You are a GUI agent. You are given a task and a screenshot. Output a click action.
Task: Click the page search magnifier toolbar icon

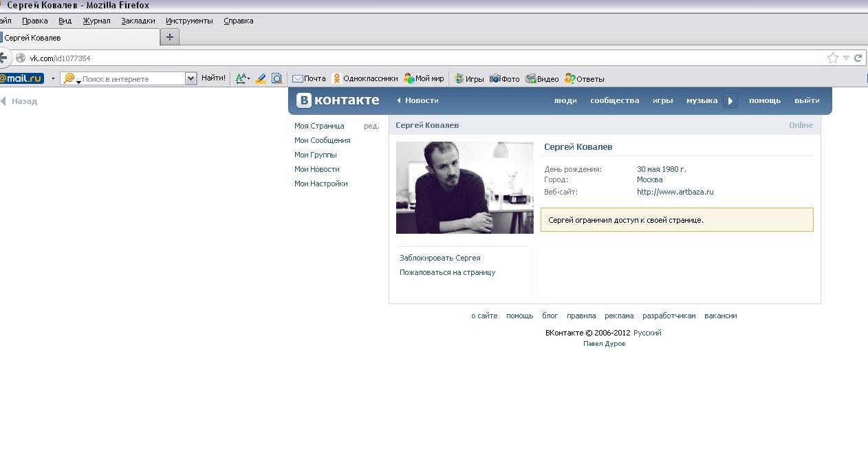(x=276, y=78)
